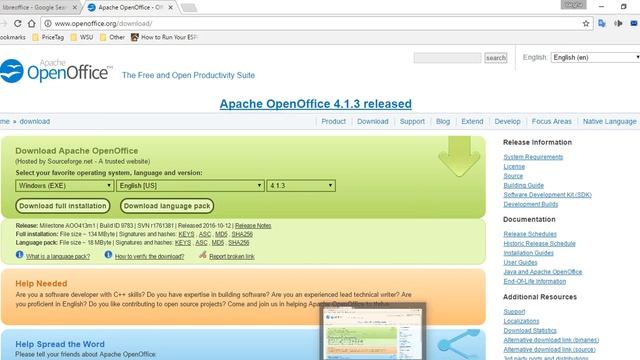Image resolution: width=640 pixels, height=360 pixels.
Task: Open the Focus Areas menu item
Action: 551,122
